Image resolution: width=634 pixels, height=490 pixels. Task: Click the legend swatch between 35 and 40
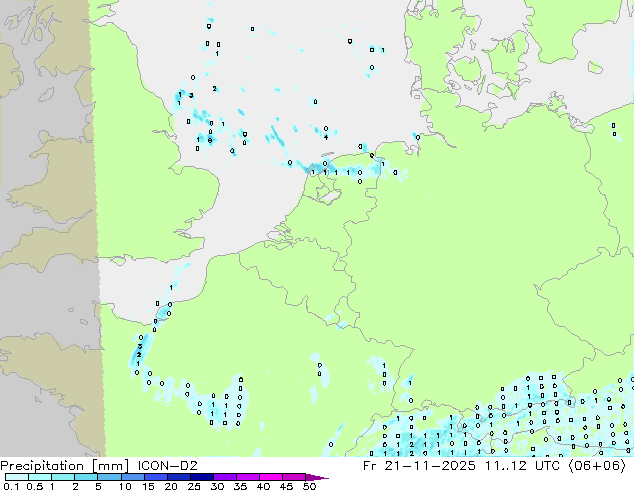247,477
